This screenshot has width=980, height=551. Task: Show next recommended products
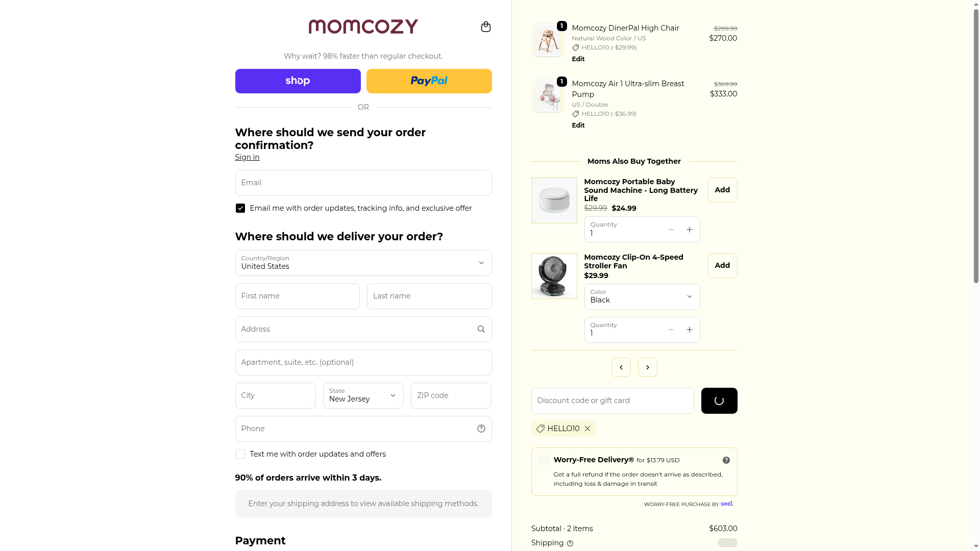coord(647,367)
